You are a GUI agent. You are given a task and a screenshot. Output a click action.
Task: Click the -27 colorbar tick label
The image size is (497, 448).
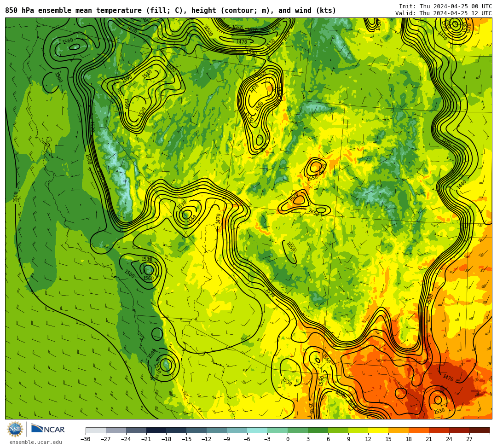coord(106,439)
